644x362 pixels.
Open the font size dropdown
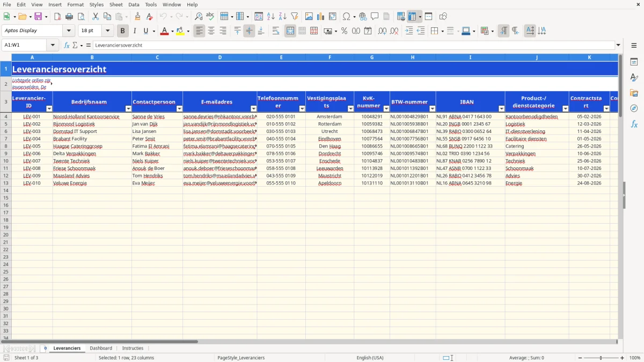107,31
